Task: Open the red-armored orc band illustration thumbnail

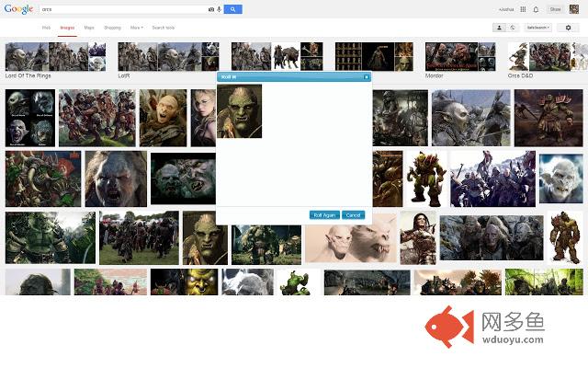Action: (x=97, y=118)
